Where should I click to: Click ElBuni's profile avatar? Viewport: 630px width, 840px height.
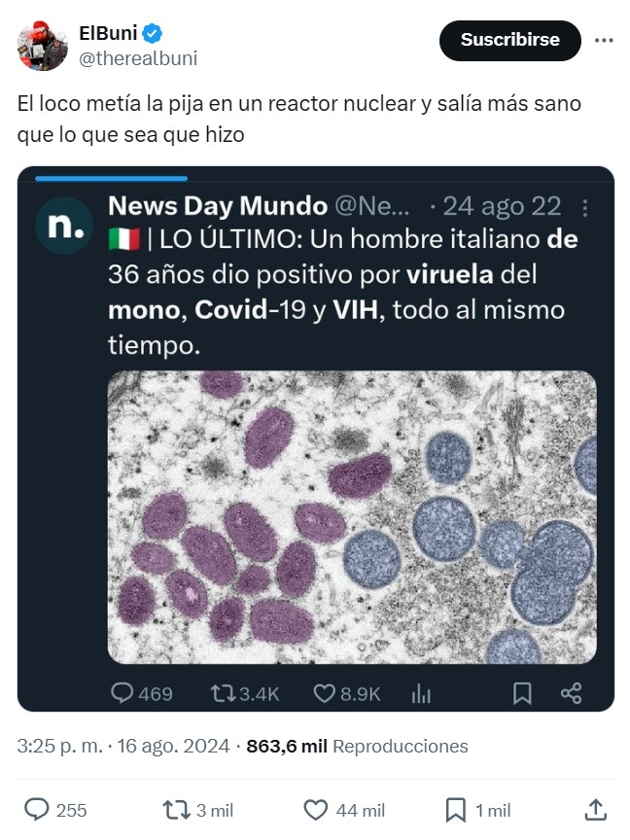(x=41, y=41)
